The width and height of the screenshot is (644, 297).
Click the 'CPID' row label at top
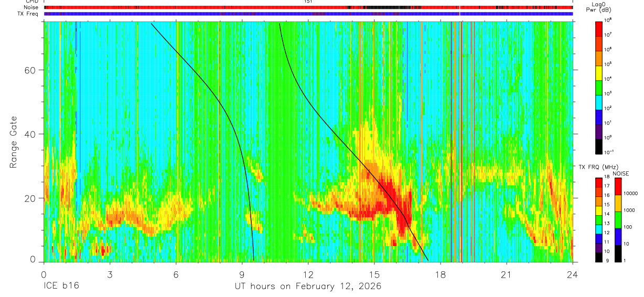coord(32,2)
